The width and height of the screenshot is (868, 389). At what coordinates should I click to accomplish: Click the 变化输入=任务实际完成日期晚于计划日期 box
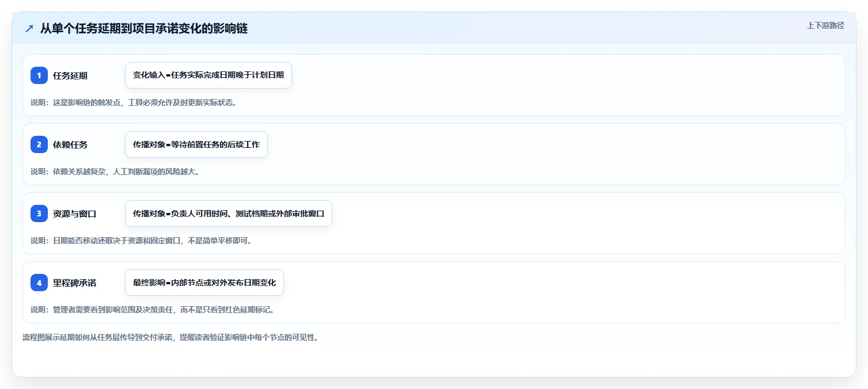(209, 75)
